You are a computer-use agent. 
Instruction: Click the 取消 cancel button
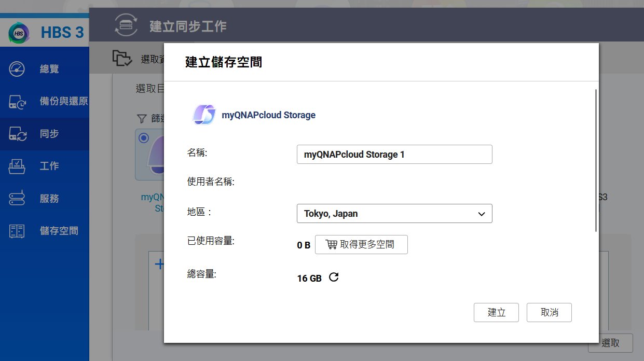[x=549, y=313]
